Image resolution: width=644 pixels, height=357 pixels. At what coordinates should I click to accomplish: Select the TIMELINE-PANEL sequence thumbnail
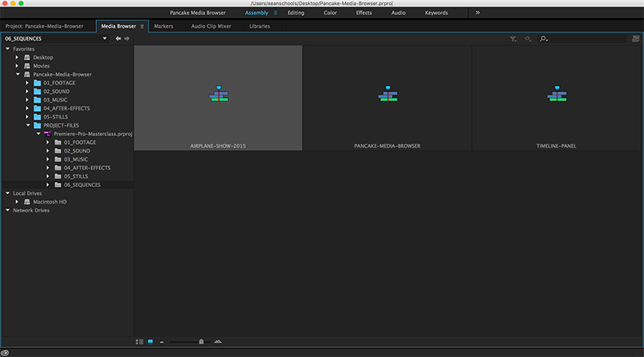[557, 98]
